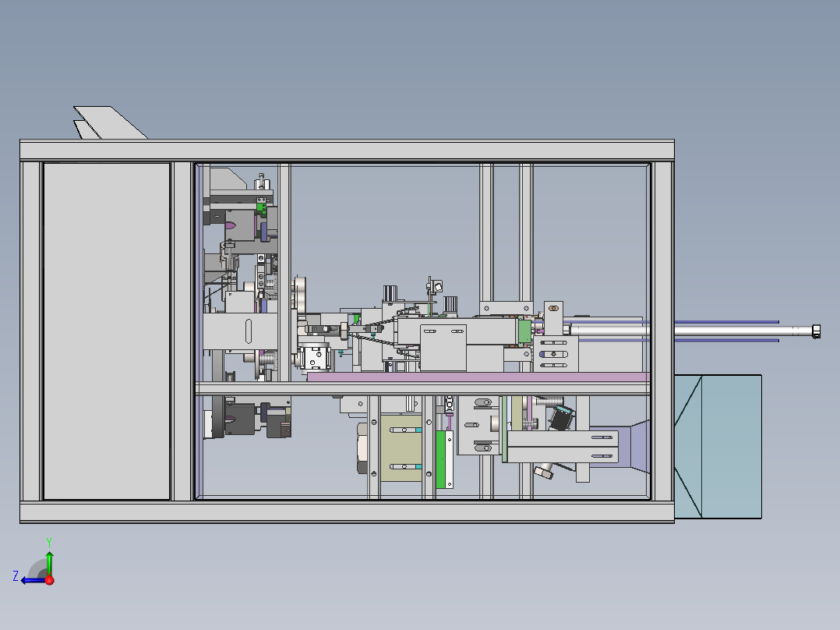Pick the slotted gray bracket above the purple duct
This screenshot has width=840, height=630.
pyautogui.click(x=563, y=448)
